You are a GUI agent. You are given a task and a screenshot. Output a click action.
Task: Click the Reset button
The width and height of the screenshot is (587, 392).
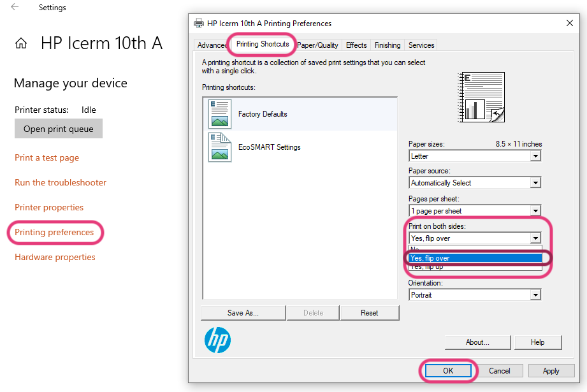[x=370, y=313]
